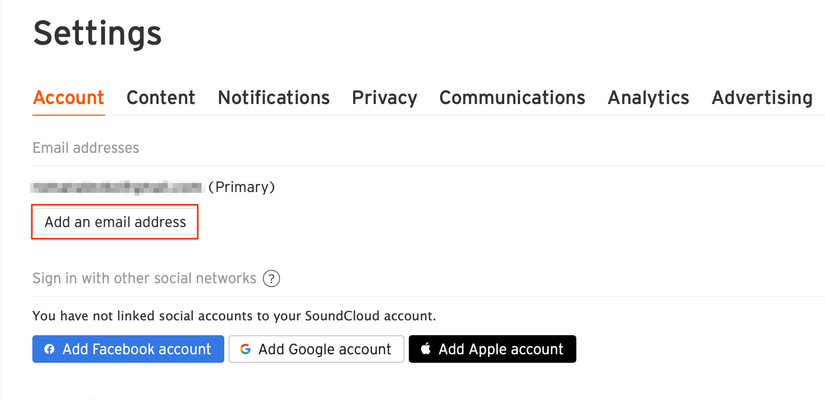Click the Facebook logo icon

tap(49, 349)
